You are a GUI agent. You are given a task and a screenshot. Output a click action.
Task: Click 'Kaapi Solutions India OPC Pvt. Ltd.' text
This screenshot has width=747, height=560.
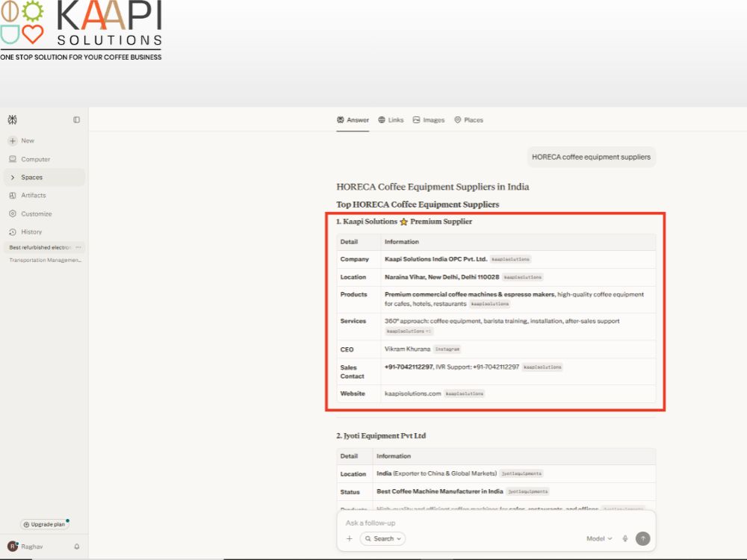pyautogui.click(x=436, y=259)
